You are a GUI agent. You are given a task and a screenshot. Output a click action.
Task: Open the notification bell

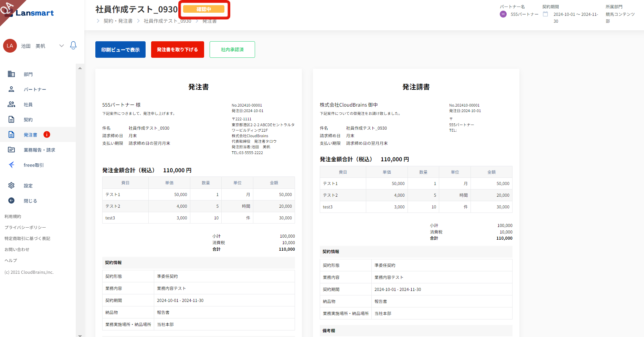(73, 45)
